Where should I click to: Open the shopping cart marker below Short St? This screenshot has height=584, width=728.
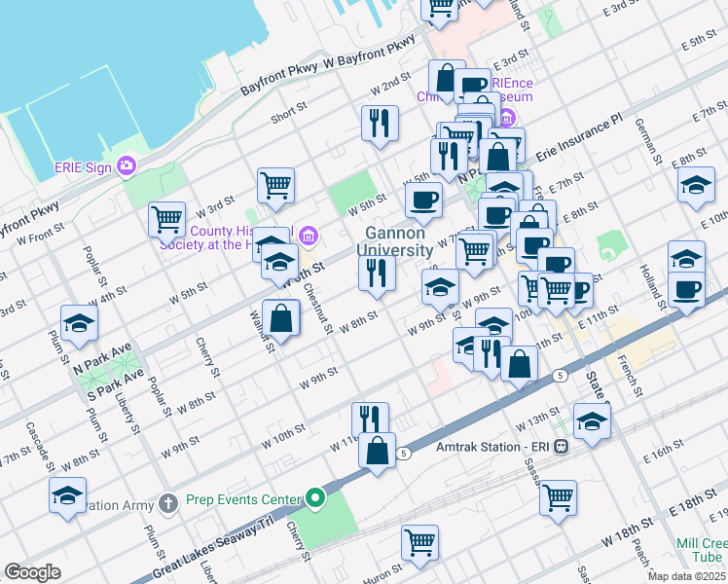[x=275, y=187]
